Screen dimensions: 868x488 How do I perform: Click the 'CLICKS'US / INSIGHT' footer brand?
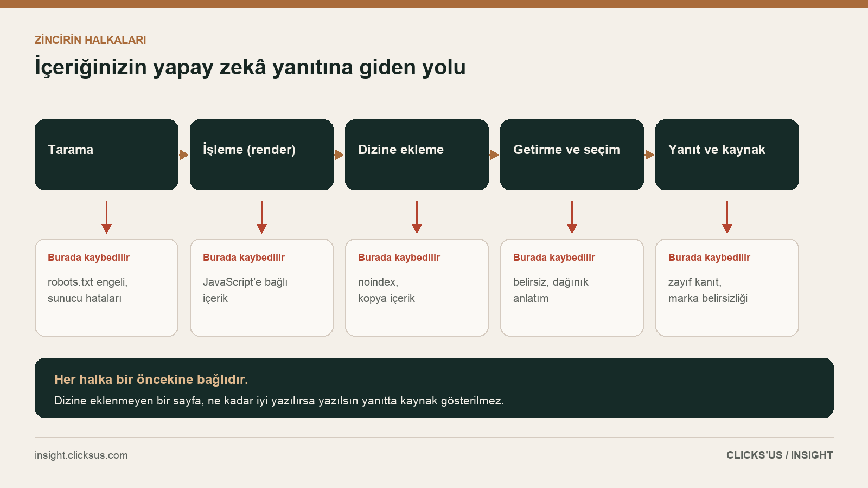pyautogui.click(x=780, y=455)
